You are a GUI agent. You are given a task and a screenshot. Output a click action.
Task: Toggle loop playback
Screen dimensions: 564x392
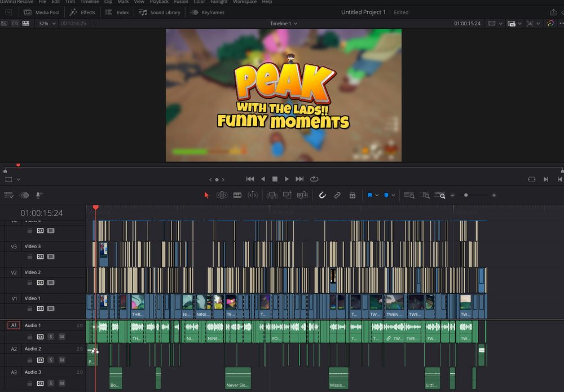click(x=314, y=179)
